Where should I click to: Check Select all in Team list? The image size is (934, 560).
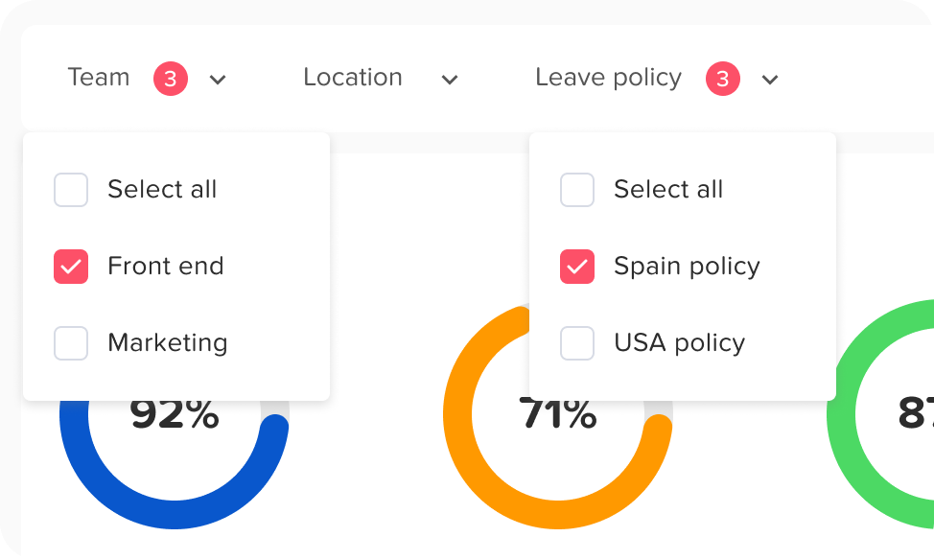tap(71, 190)
